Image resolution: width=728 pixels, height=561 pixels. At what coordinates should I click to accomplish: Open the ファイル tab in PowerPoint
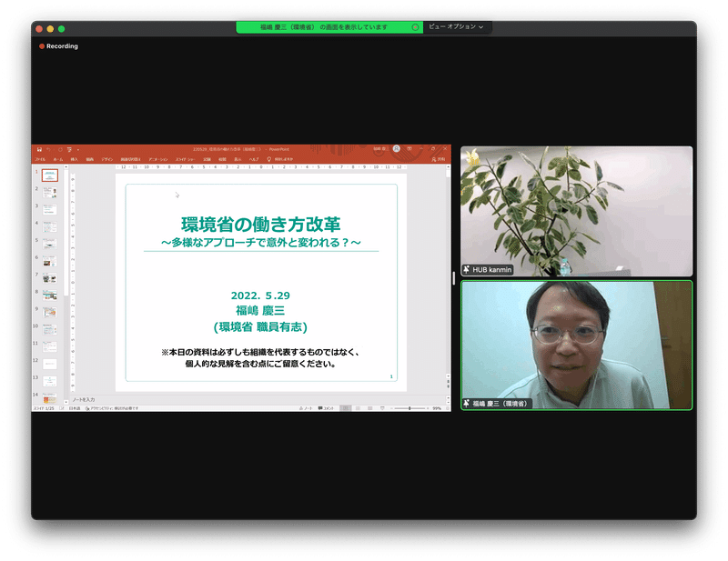point(40,159)
